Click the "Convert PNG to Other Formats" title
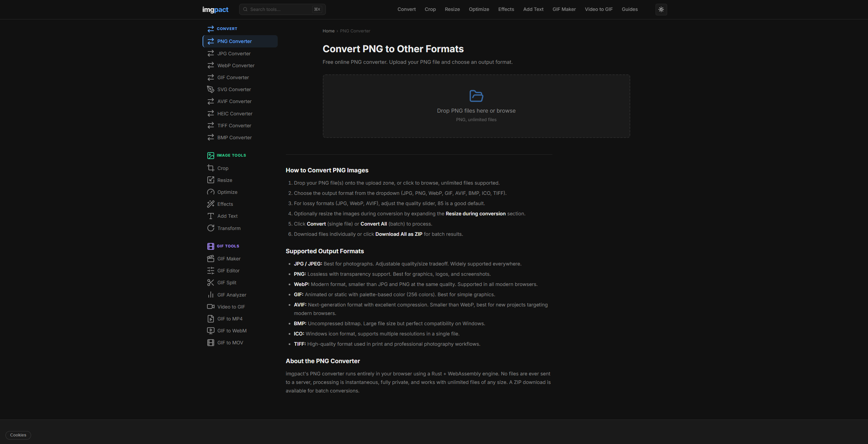The width and height of the screenshot is (868, 444). tap(393, 49)
